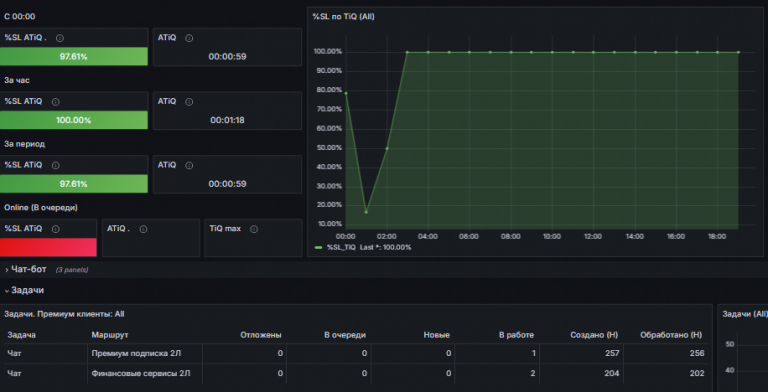Open the 'За период' row title
Screen dimensions: 768x392
tap(24, 144)
